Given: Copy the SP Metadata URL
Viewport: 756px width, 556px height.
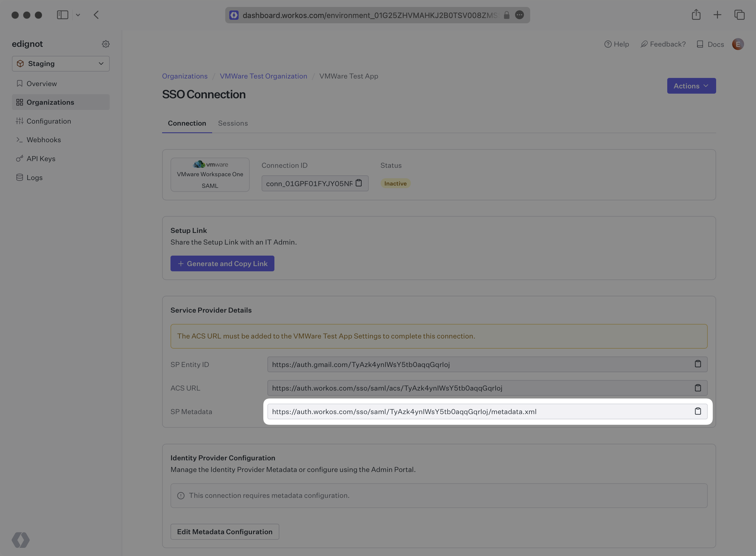Looking at the screenshot, I should (x=698, y=411).
